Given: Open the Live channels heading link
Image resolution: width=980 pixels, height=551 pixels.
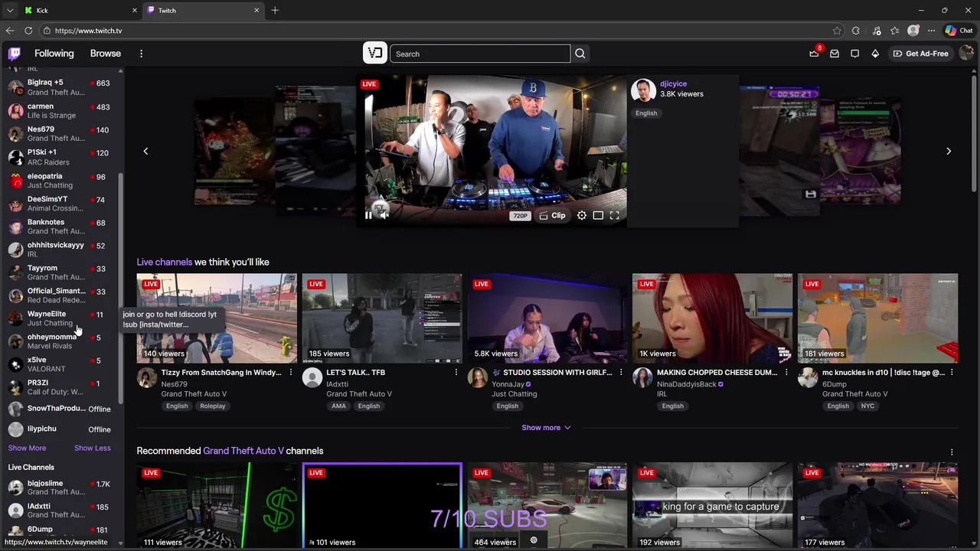Looking at the screenshot, I should [x=165, y=262].
